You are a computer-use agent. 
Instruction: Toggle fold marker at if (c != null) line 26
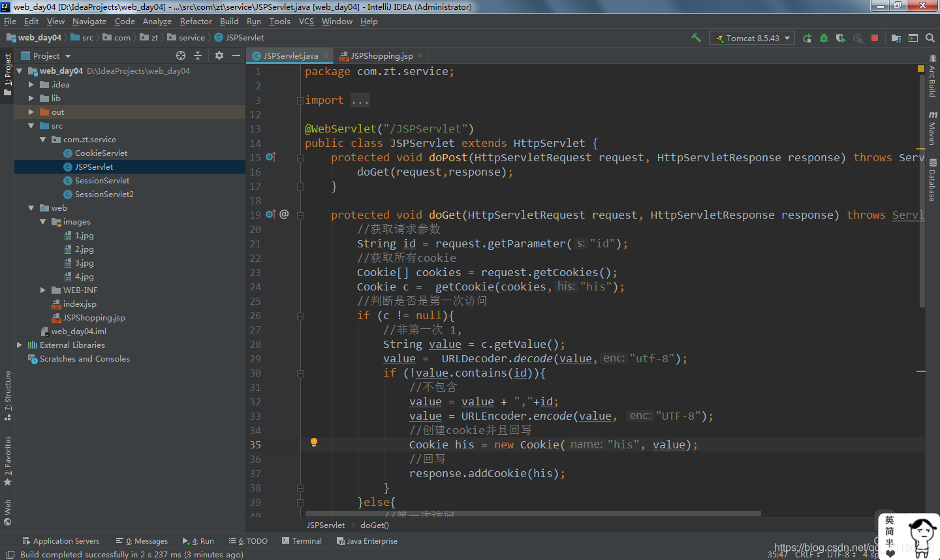pyautogui.click(x=300, y=315)
